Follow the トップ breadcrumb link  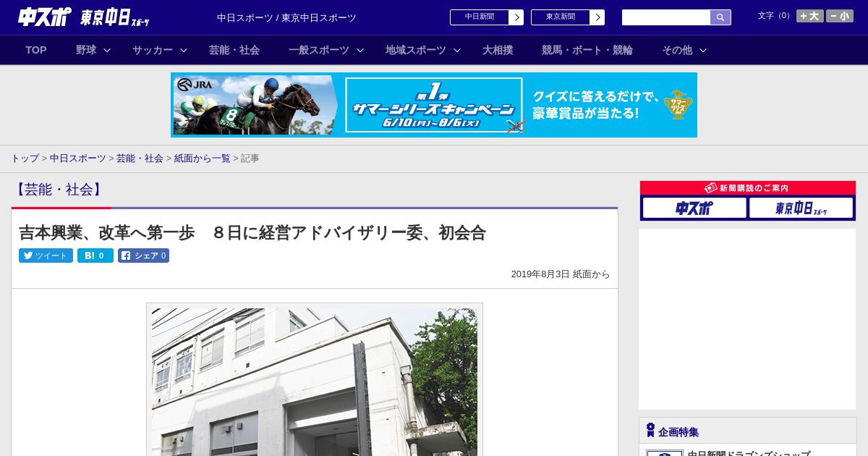click(x=25, y=158)
